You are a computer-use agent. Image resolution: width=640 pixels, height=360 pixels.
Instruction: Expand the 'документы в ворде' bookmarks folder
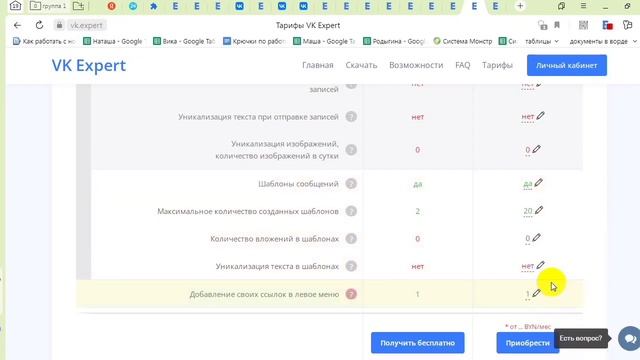click(x=603, y=41)
